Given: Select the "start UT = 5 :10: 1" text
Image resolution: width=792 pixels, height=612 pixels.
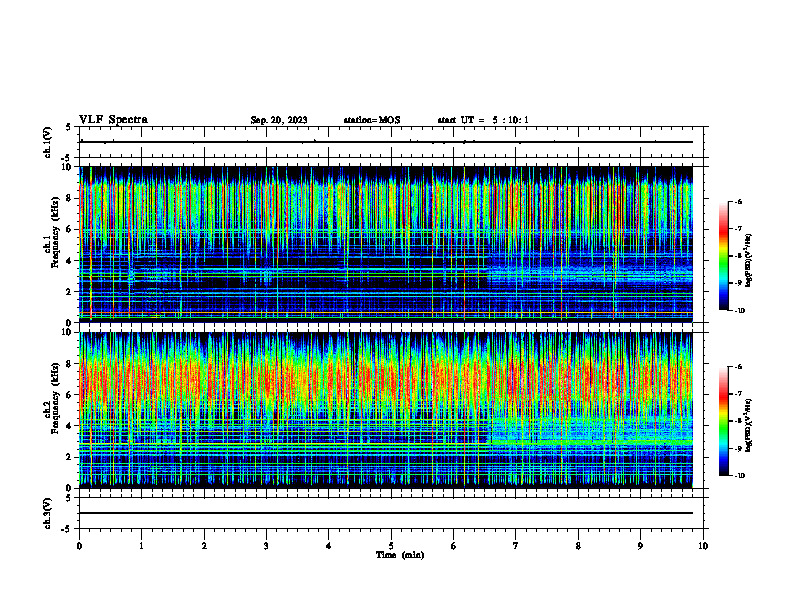Looking at the screenshot, I should pyautogui.click(x=483, y=120).
